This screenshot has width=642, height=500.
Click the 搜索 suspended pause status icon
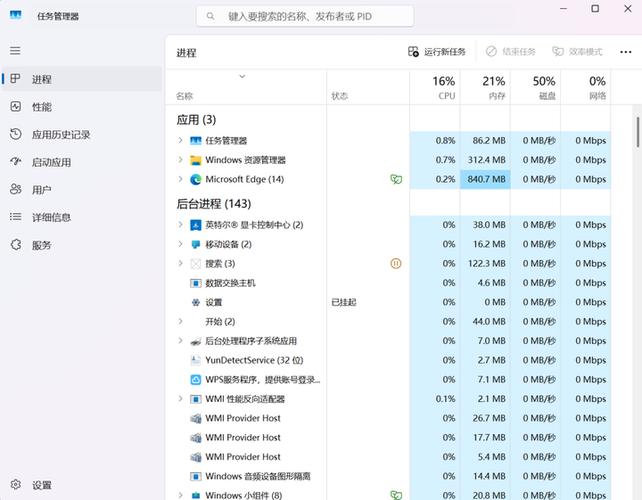pyautogui.click(x=396, y=263)
